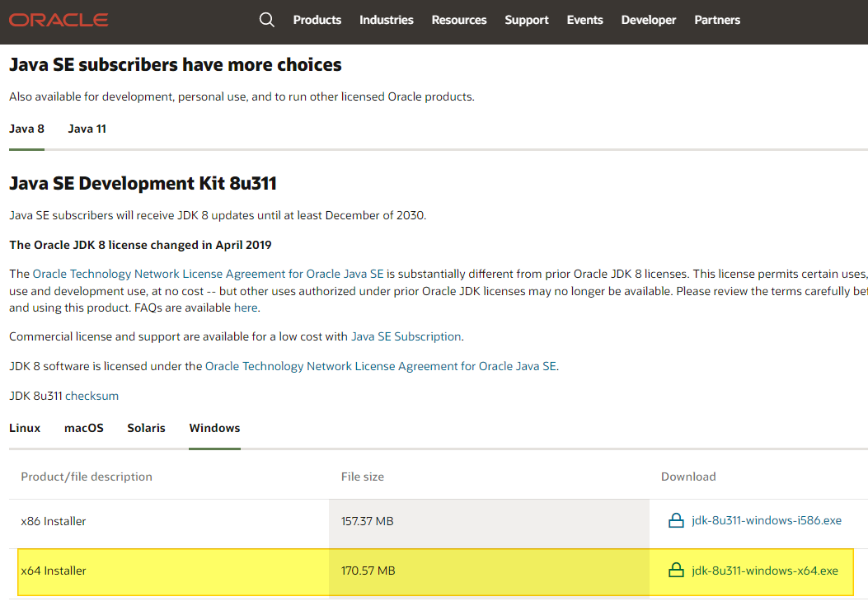Open the Java SE Subscription link
This screenshot has height=606, width=868.
pos(406,336)
